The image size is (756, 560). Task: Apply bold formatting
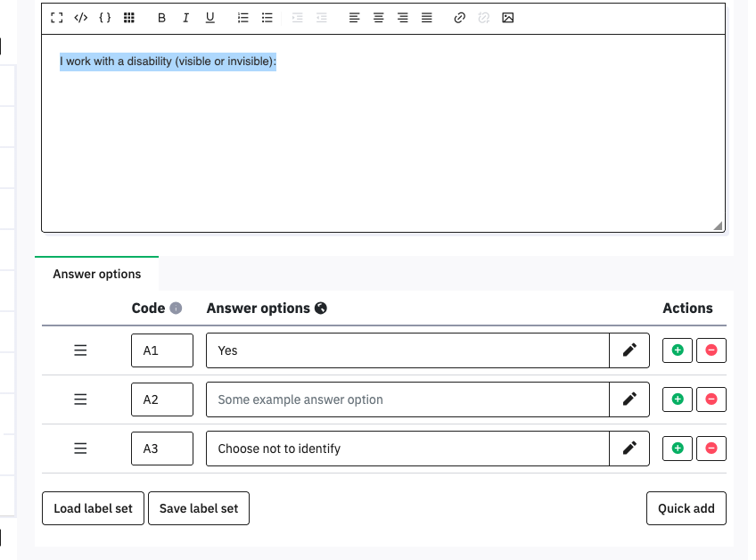(x=161, y=18)
